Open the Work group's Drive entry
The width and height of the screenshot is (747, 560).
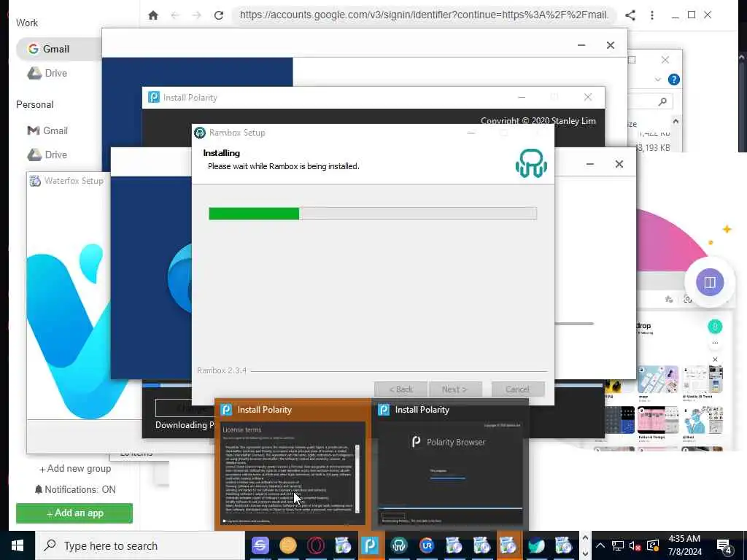click(47, 74)
